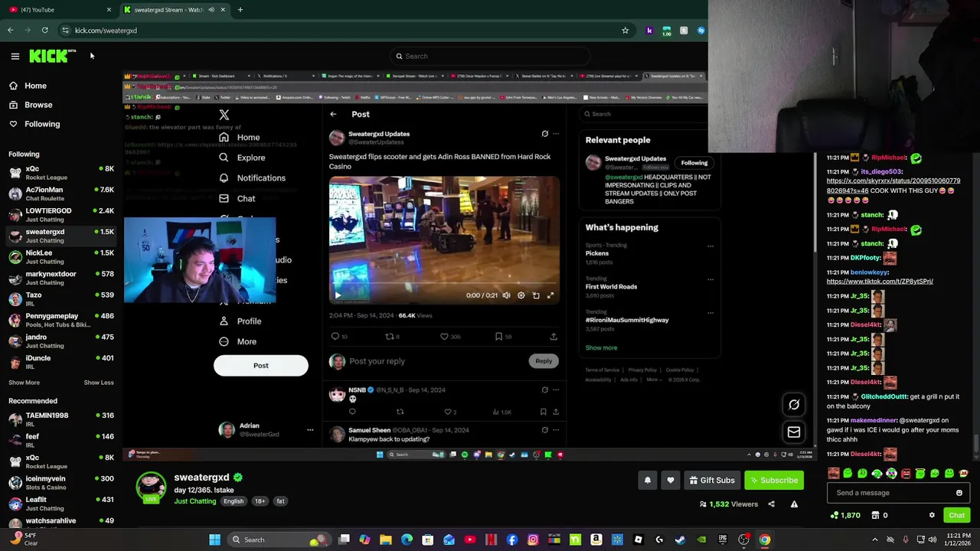Viewport: 980px width, 551px height.
Task: Click the report warning triangle icon
Action: pos(794,504)
